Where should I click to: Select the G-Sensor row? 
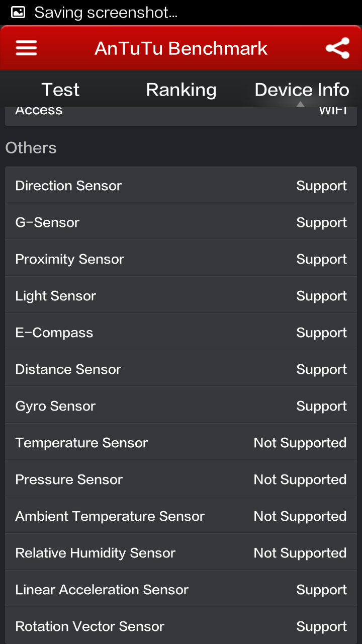click(181, 222)
